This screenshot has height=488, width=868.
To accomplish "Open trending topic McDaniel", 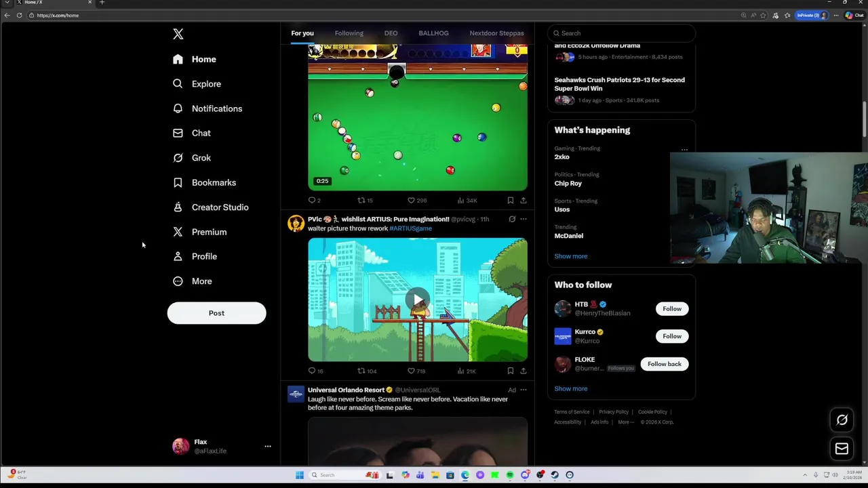I will tap(568, 236).
